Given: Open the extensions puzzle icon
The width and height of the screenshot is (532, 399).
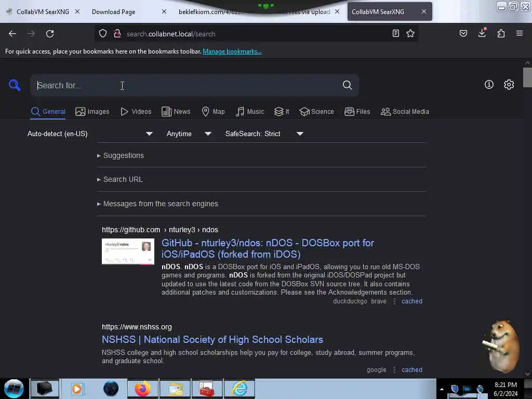Looking at the screenshot, I should (501, 33).
